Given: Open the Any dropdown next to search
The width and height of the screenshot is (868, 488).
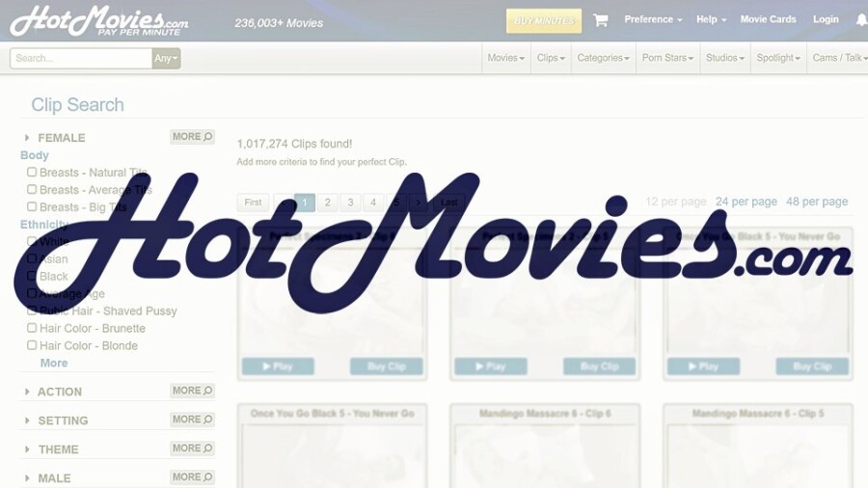Looking at the screenshot, I should pos(166,58).
